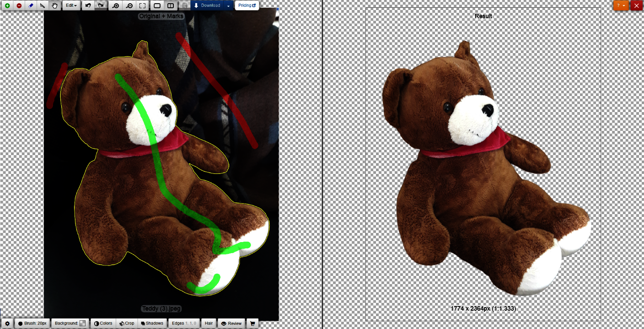Fit the image to the screen
The height and width of the screenshot is (329, 644).
click(x=141, y=5)
